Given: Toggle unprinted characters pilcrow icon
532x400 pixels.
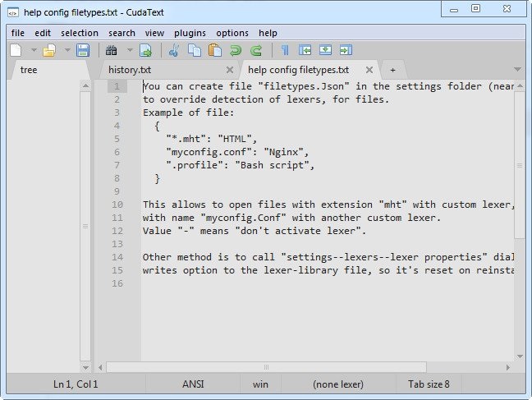Looking at the screenshot, I should [x=285, y=51].
